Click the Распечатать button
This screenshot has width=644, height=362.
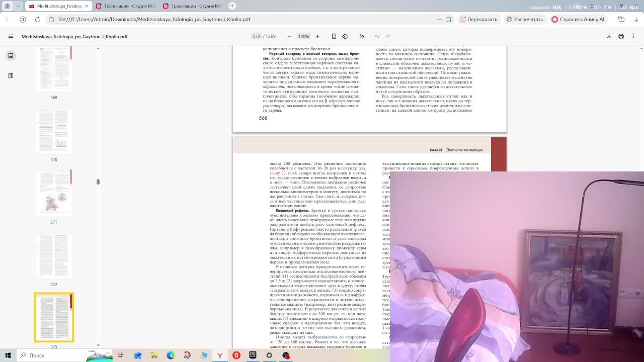525,19
